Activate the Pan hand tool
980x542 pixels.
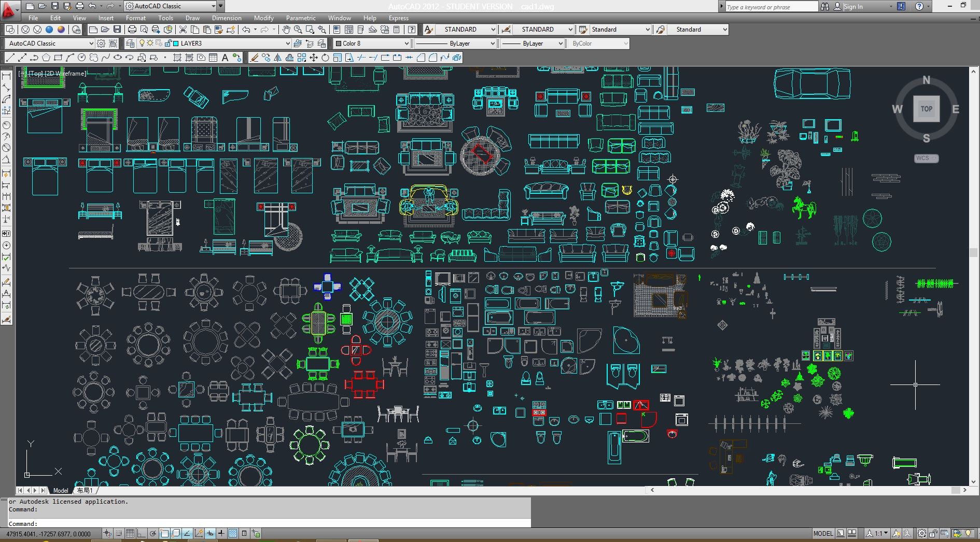[286, 30]
